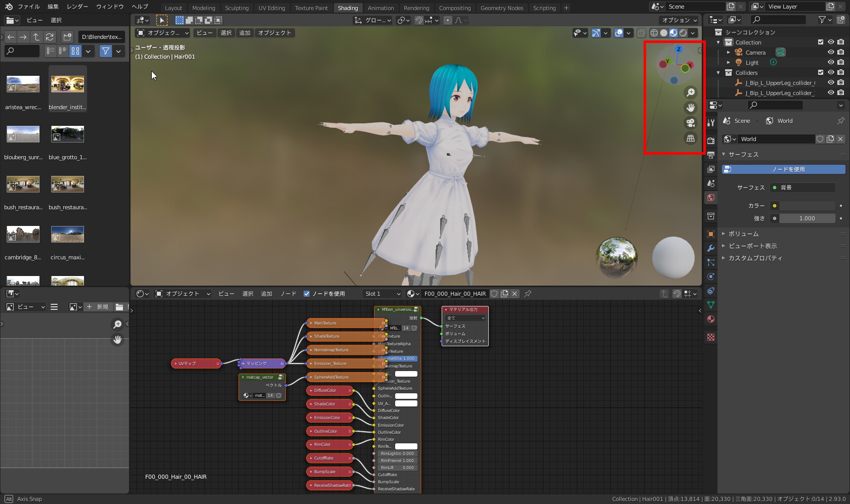850x504 pixels.
Task: Collapse the Colliders collection in the outliner
Action: coord(718,72)
